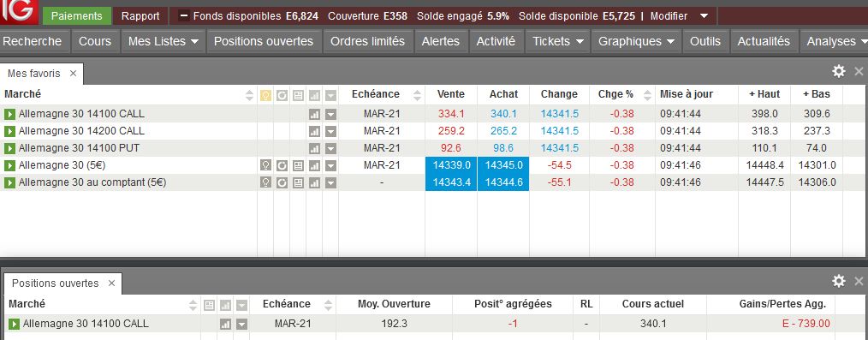
Task: Expand row menu for Allemagne 30 au comptant
Action: click(x=330, y=182)
